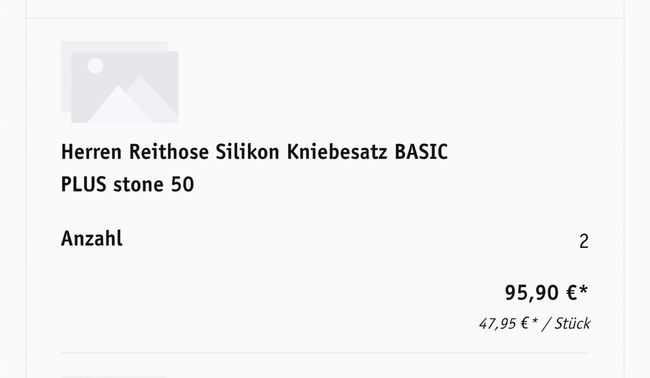Click the asterisk after 95,90 €
The image size is (650, 378).
tap(584, 290)
